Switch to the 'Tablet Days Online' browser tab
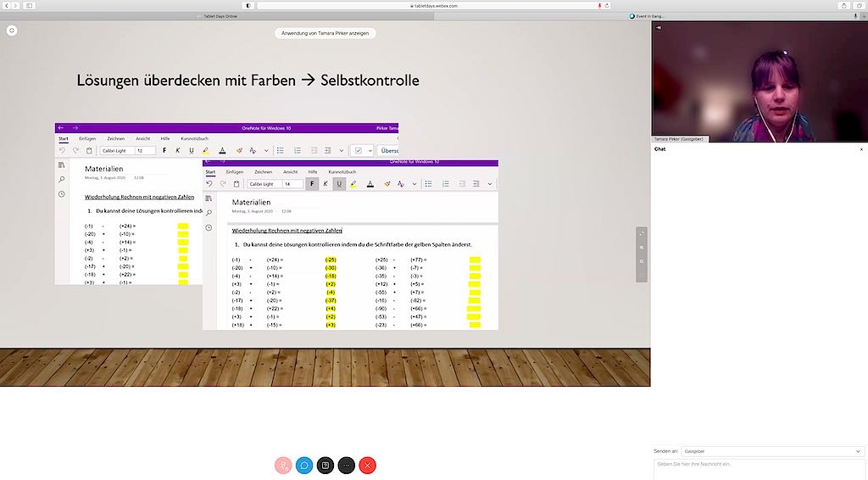The width and height of the screenshot is (868, 480). pyautogui.click(x=217, y=15)
